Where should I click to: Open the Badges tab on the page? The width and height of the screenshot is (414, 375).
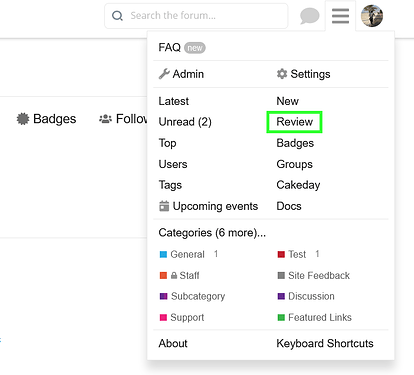46,119
